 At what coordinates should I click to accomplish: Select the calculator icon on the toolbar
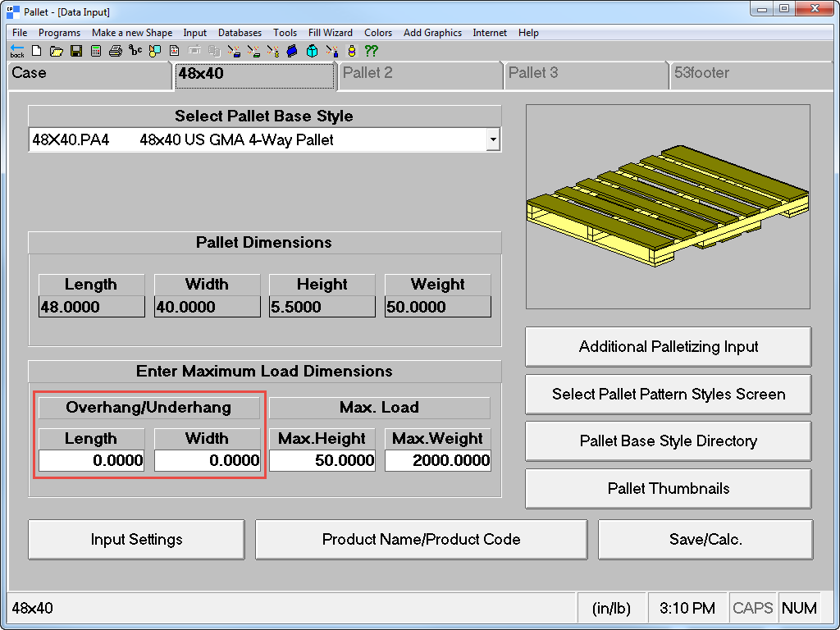point(96,51)
